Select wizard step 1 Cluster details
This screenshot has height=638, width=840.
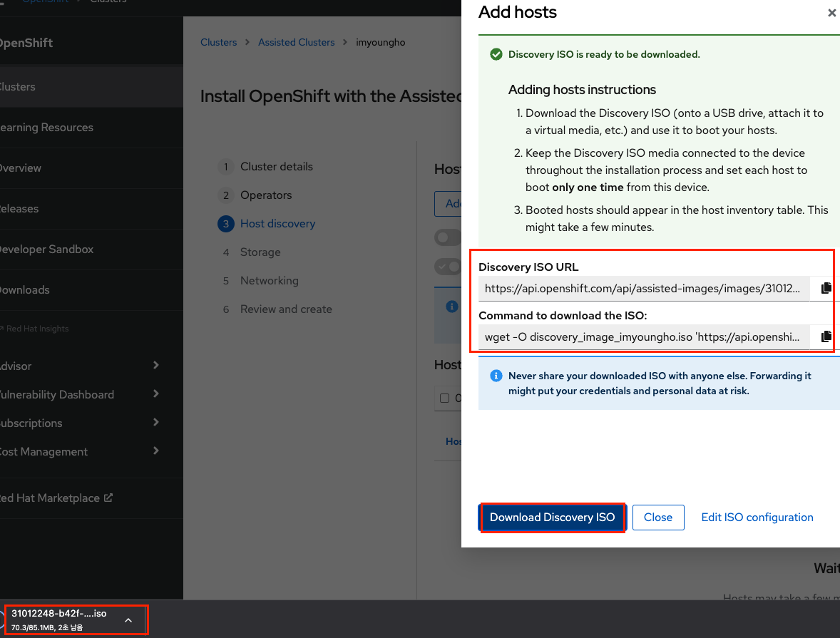pyautogui.click(x=265, y=167)
